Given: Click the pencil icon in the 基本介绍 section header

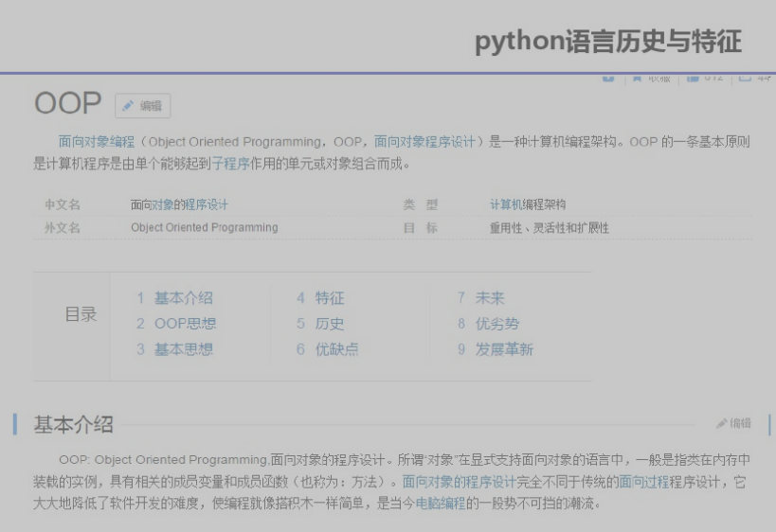Looking at the screenshot, I should (x=722, y=423).
